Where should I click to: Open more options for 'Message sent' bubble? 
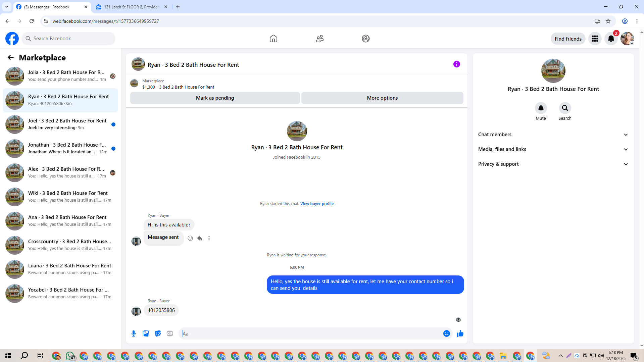(209, 238)
